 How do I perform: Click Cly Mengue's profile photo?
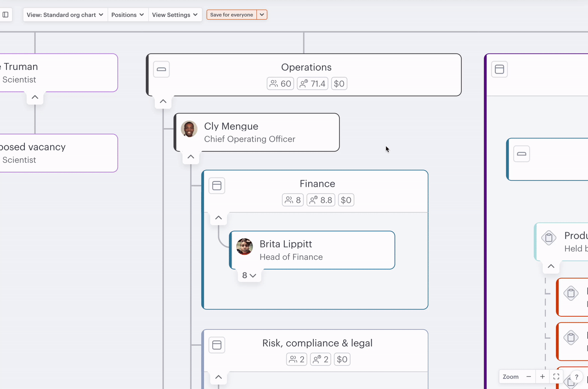189,129
